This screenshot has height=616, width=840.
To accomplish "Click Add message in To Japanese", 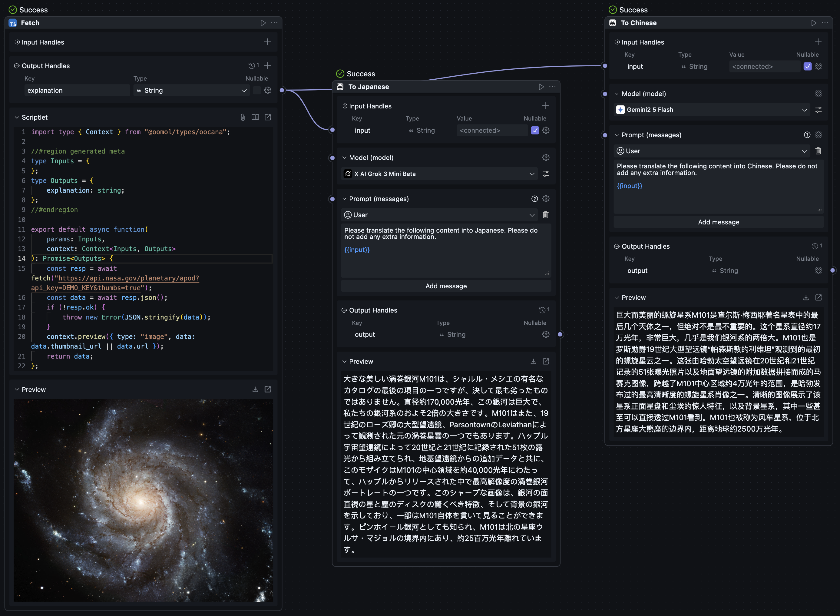I will (446, 286).
